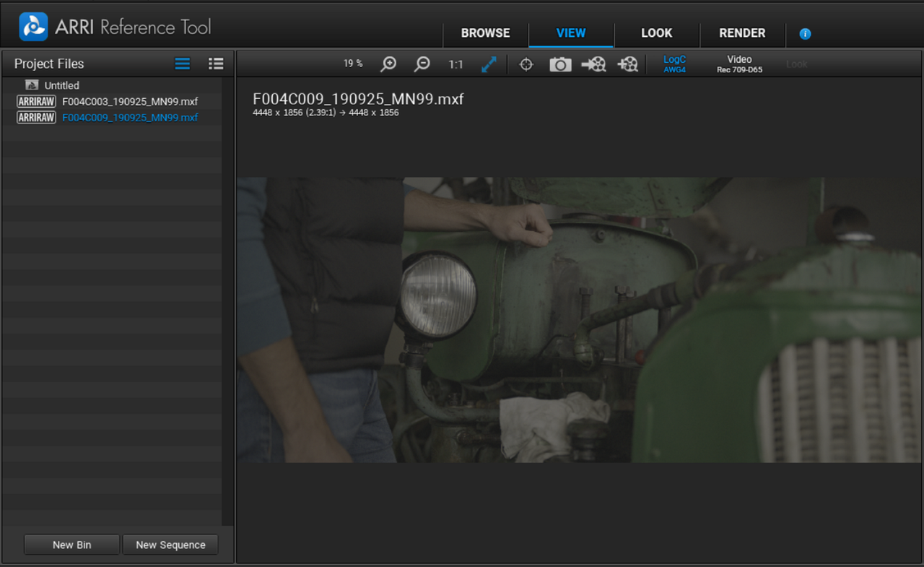Switch view to LogC AWG4
The height and width of the screenshot is (567, 924).
tap(674, 64)
